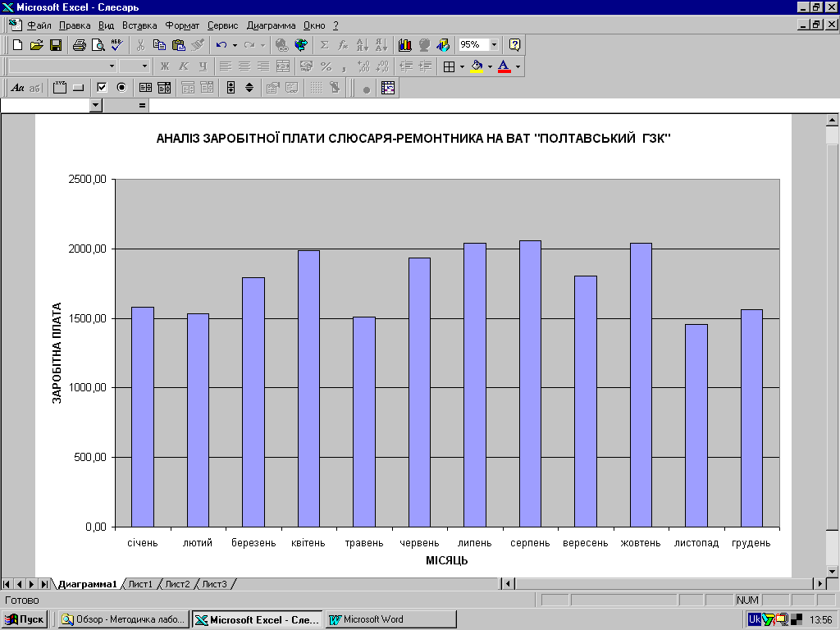Click the system clock 13:56

tap(820, 620)
